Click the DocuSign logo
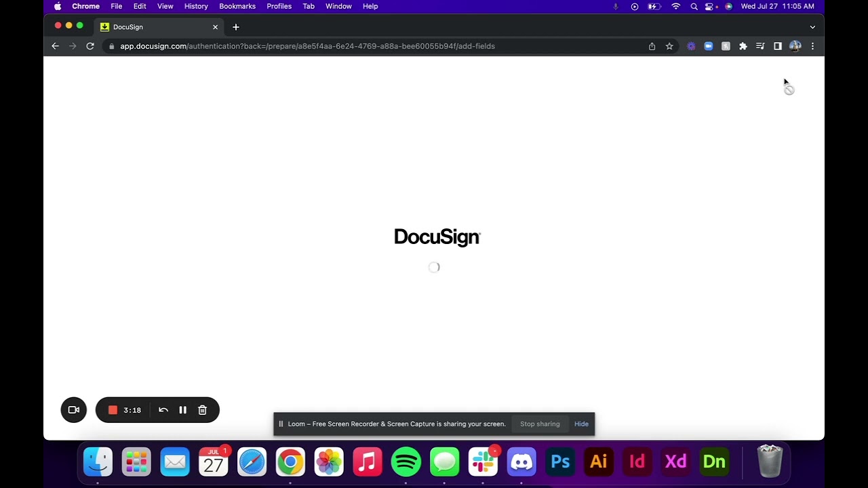The width and height of the screenshot is (868, 488). pyautogui.click(x=437, y=237)
